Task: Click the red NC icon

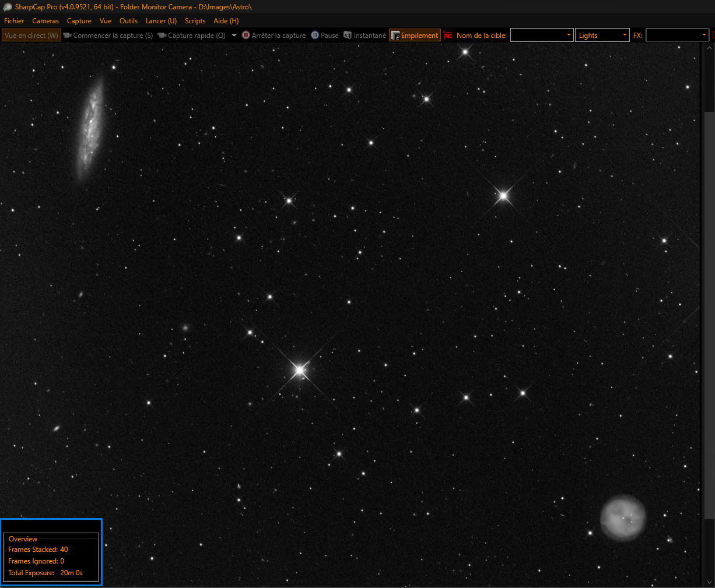Action: click(x=448, y=36)
